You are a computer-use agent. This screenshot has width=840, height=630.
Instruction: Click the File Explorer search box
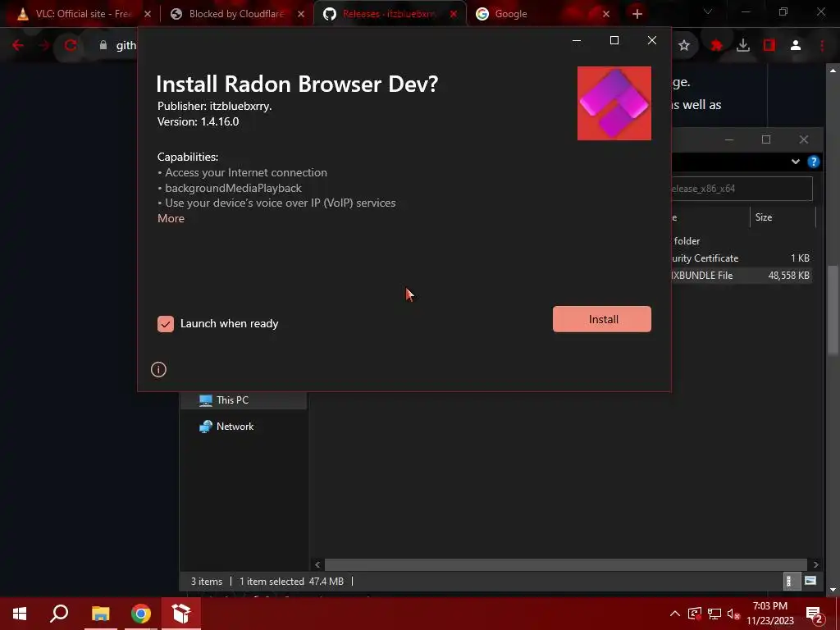[x=742, y=189]
